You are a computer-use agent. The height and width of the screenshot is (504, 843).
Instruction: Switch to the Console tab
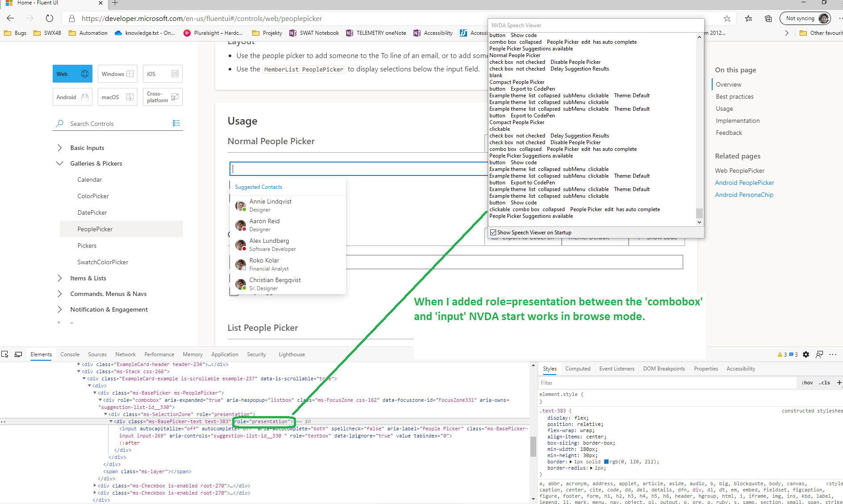coord(70,354)
